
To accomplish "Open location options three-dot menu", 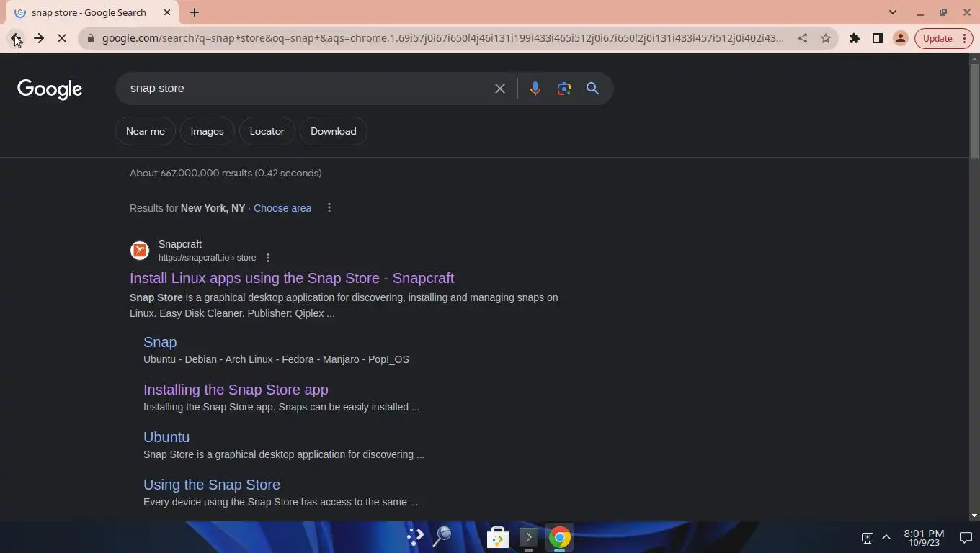I will 329,207.
